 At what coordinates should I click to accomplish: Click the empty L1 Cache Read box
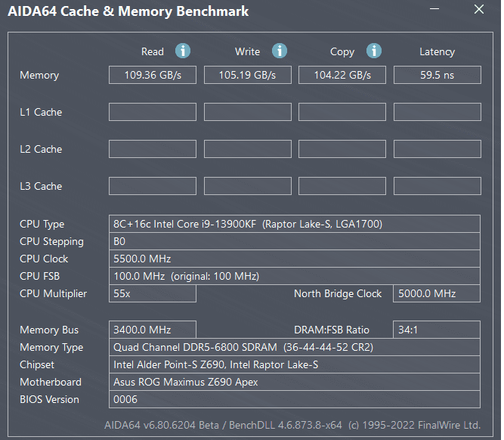153,112
